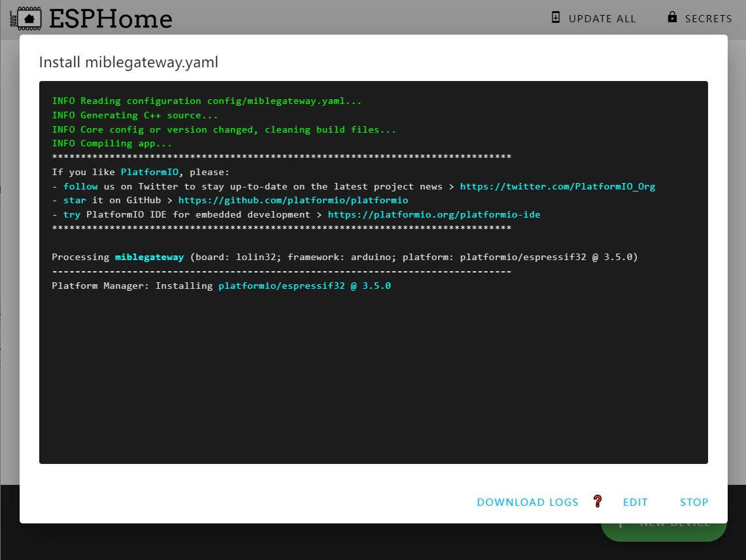Click the Update All download icon

coord(555,18)
